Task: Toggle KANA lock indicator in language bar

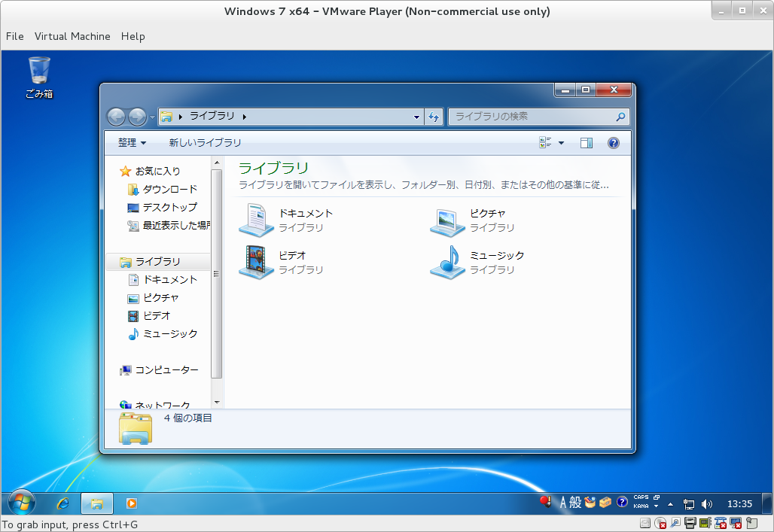Action: (x=641, y=506)
